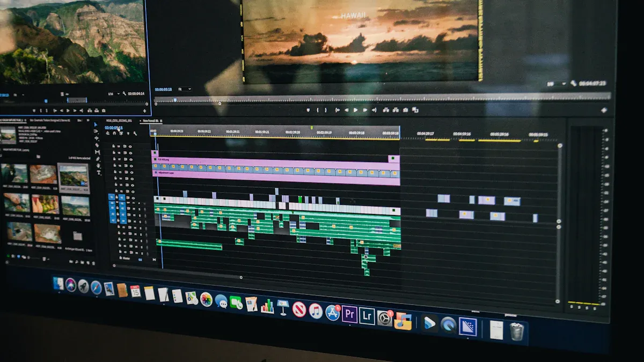Click the green marker in the timeline ruler

coord(311,127)
